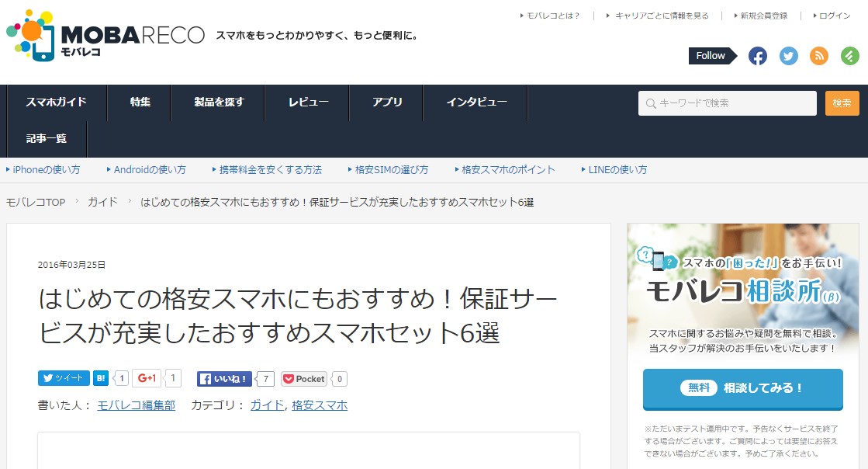Click the article headline はじめての格安スマホにもおすすめ

tap(298, 316)
